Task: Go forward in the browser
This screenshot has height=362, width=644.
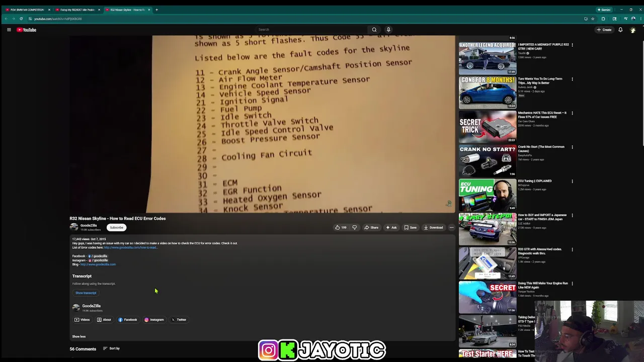Action: [14, 19]
